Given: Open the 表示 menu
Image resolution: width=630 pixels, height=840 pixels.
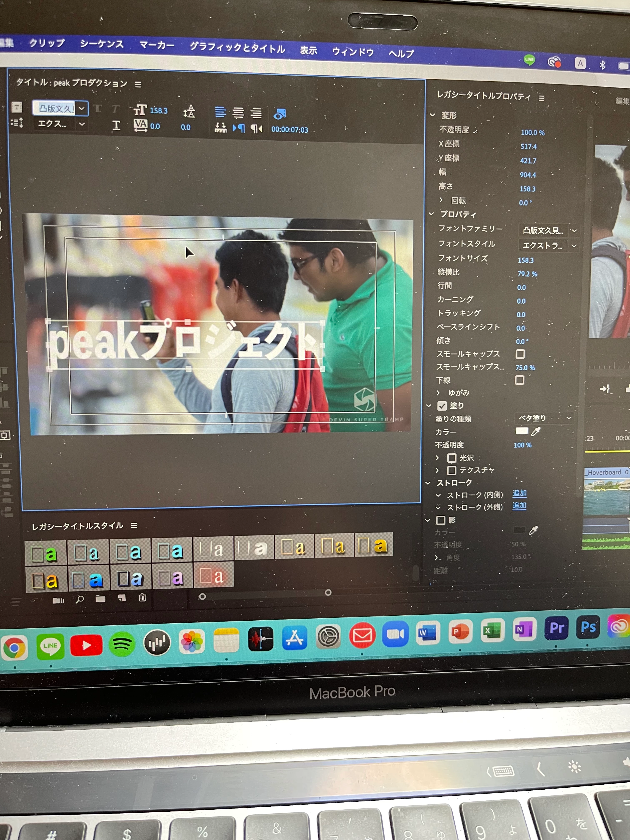Looking at the screenshot, I should click(308, 50).
